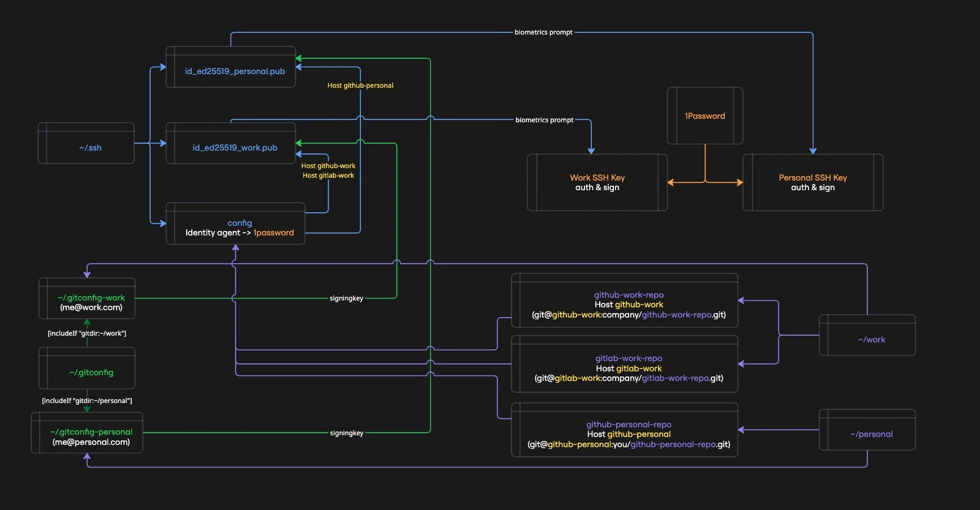Click the signingkey label from gitconfig-personal

pyautogui.click(x=347, y=433)
